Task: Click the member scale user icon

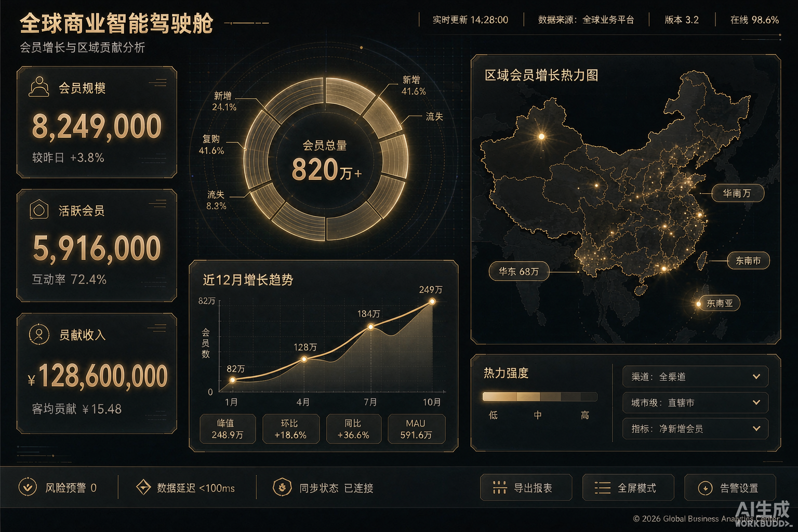Action: pos(38,87)
